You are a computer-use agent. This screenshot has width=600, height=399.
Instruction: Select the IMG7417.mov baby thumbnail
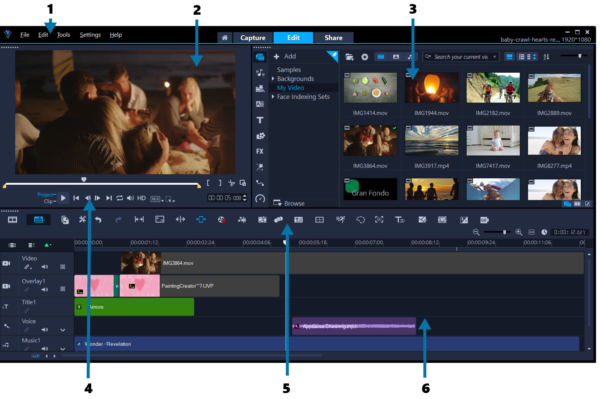(492, 140)
